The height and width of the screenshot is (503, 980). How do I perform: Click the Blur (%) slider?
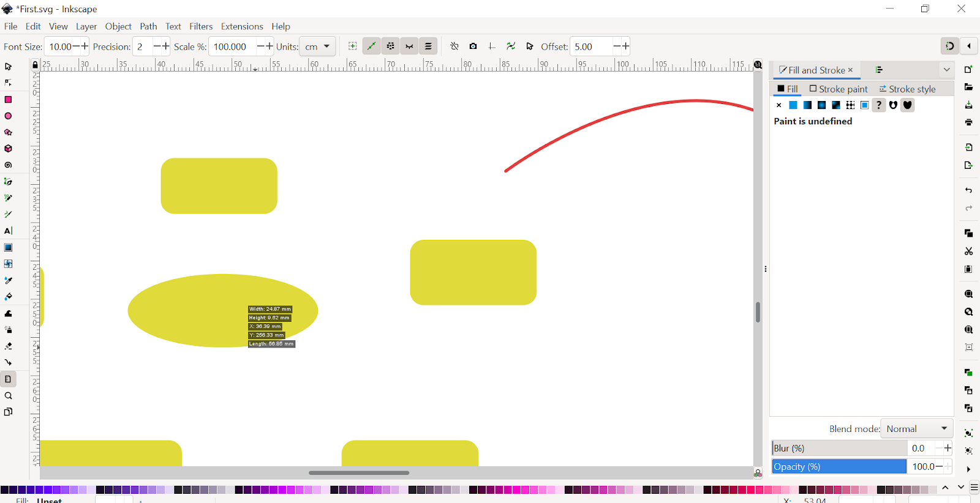pos(839,449)
